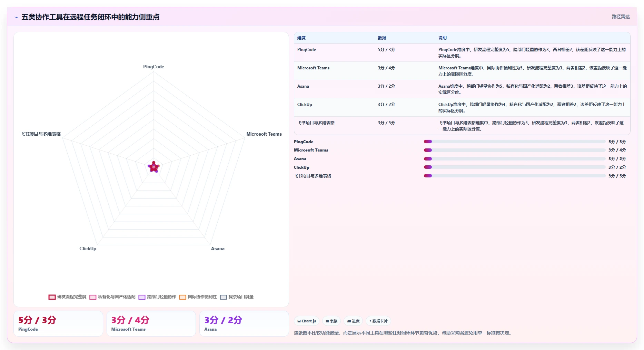Image resolution: width=644 pixels, height=350 pixels.
Task: Click the Chart.js tag chip
Action: pos(307,321)
